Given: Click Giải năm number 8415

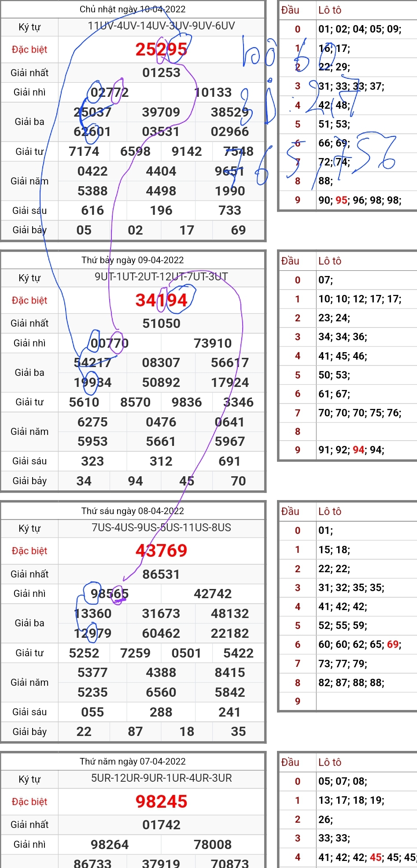Looking at the screenshot, I should click(230, 673).
